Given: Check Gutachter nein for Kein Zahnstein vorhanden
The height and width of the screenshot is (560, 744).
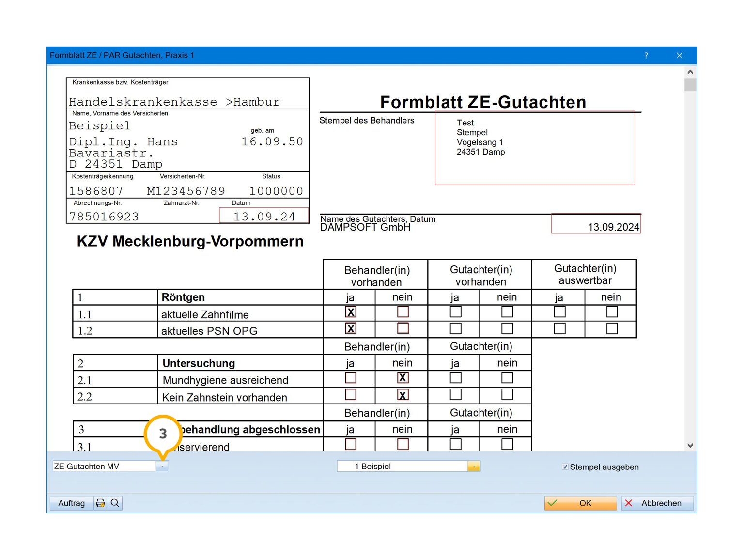Looking at the screenshot, I should 507,394.
